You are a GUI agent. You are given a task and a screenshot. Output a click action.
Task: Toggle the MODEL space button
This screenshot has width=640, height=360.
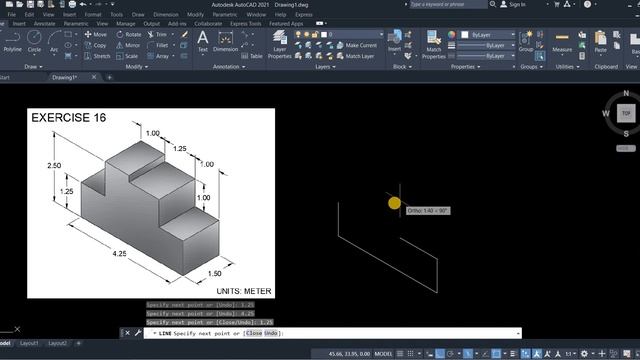click(x=383, y=354)
